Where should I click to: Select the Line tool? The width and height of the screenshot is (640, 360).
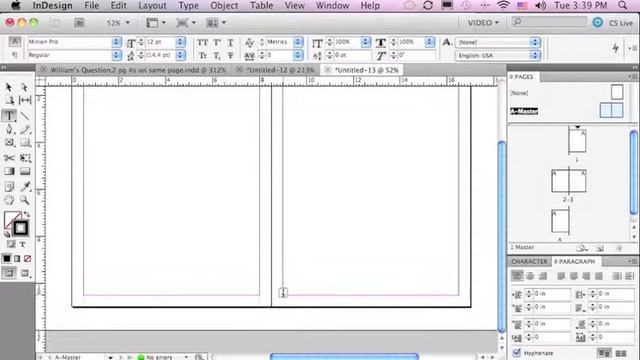pos(25,116)
